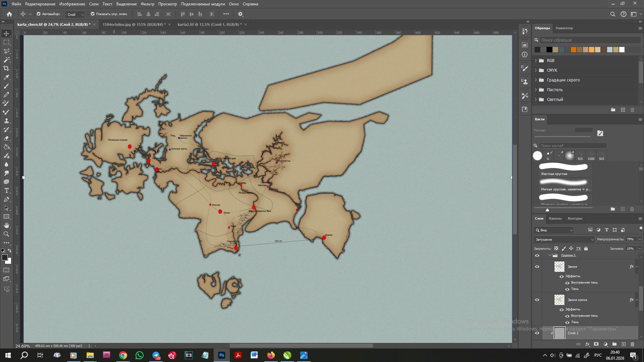Image resolution: width=644 pixels, height=362 pixels.
Task: Select the Lasso tool
Action: click(6, 51)
